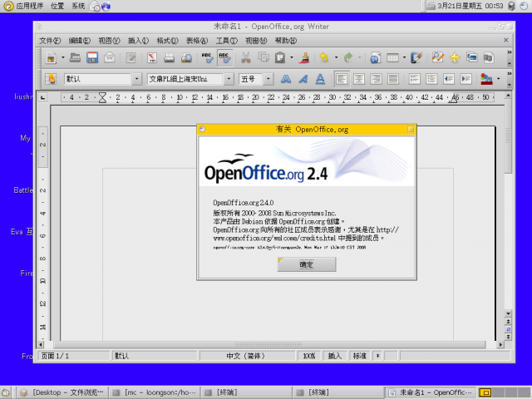Image resolution: width=532 pixels, height=399 pixels.
Task: Click the Data Sources icon
Action: pos(488,57)
